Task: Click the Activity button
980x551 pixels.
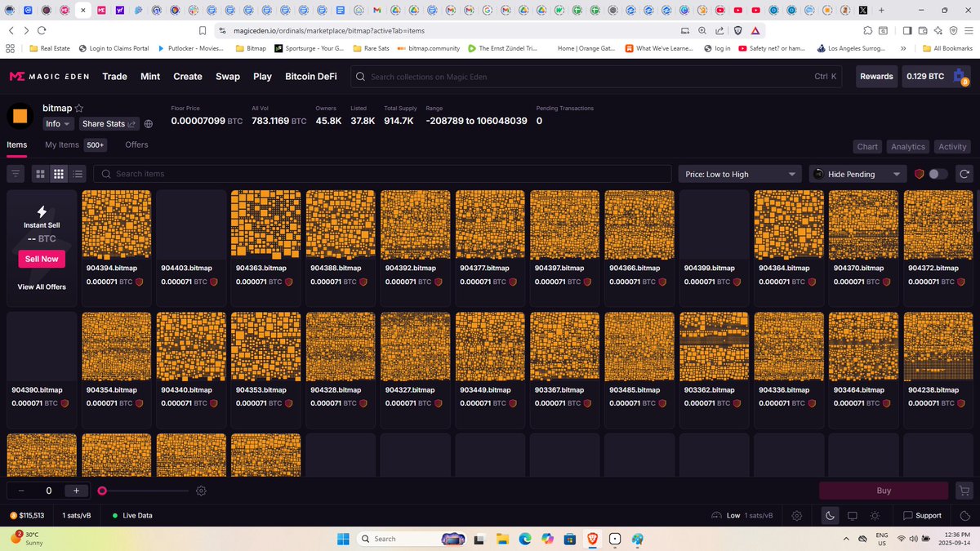Action: tap(952, 147)
